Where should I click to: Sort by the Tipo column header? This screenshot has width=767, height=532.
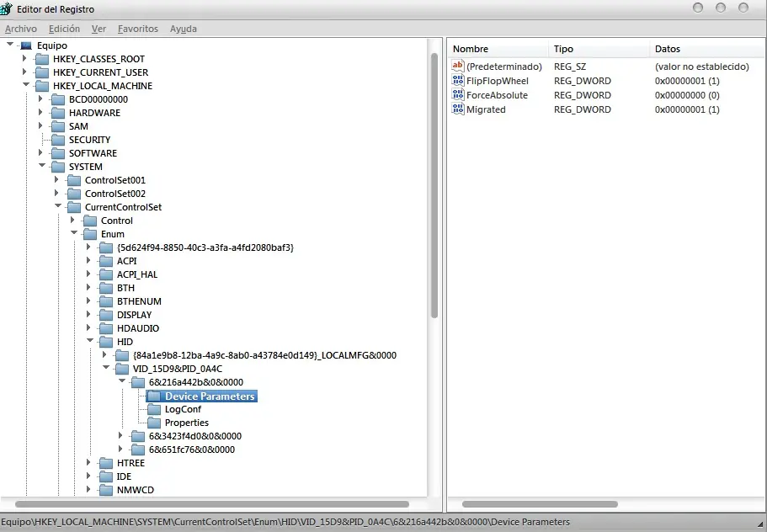599,49
